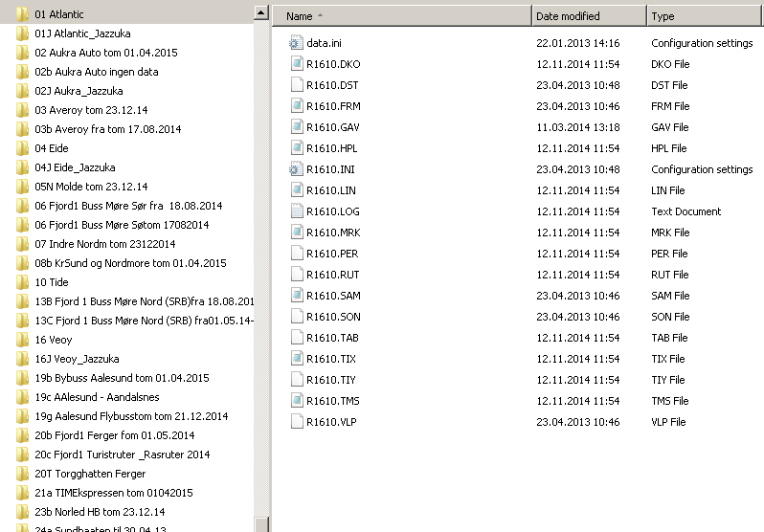
Task: Select 19c AAlesund - Aandalsnes folder
Action: (x=97, y=397)
